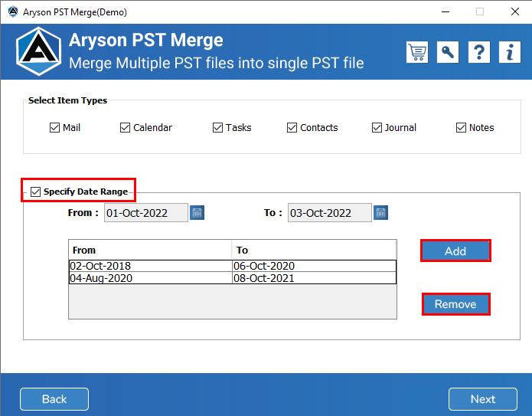The height and width of the screenshot is (416, 532).
Task: Open help via question mark icon
Action: coord(478,52)
